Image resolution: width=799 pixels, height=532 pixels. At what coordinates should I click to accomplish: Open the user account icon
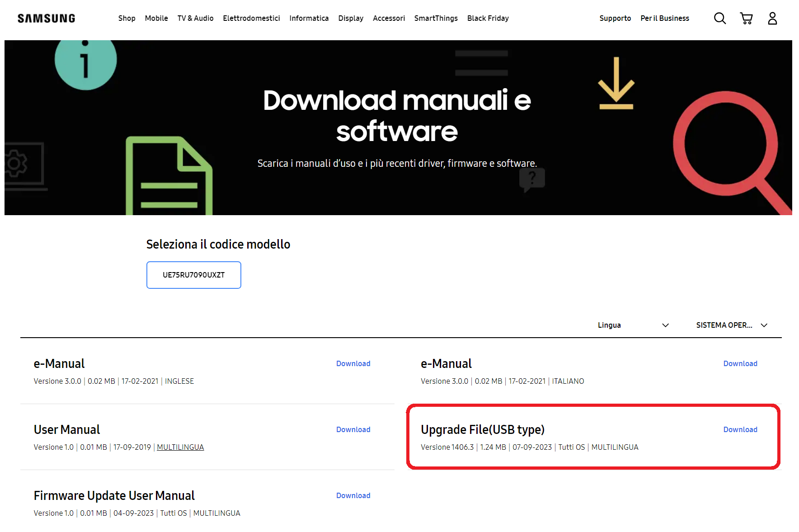(772, 19)
